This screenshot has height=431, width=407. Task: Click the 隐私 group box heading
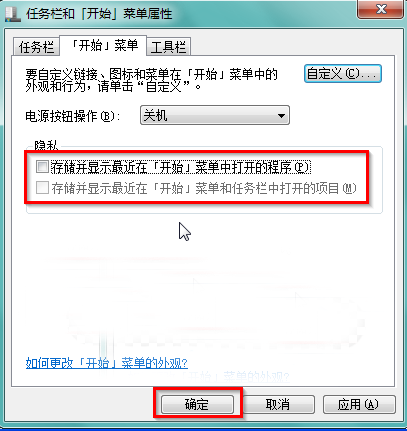click(x=46, y=145)
